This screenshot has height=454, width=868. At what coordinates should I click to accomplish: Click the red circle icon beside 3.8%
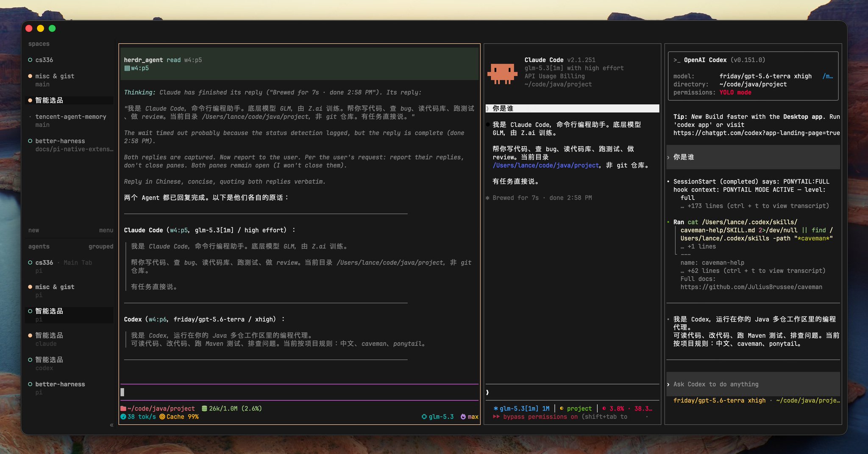click(x=604, y=409)
